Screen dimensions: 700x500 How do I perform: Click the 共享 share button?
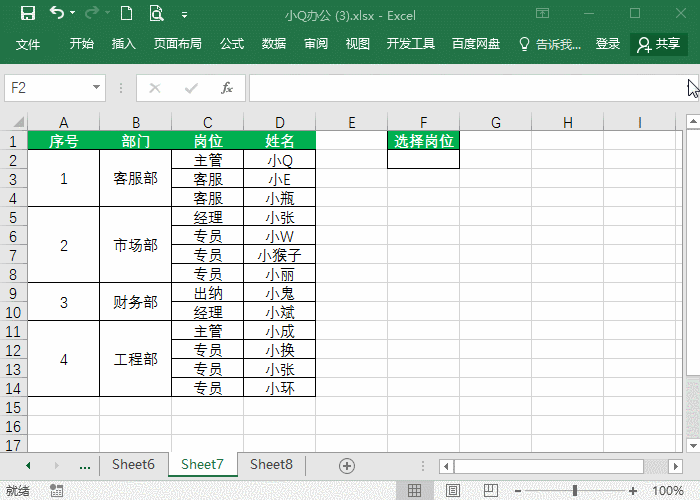(659, 44)
